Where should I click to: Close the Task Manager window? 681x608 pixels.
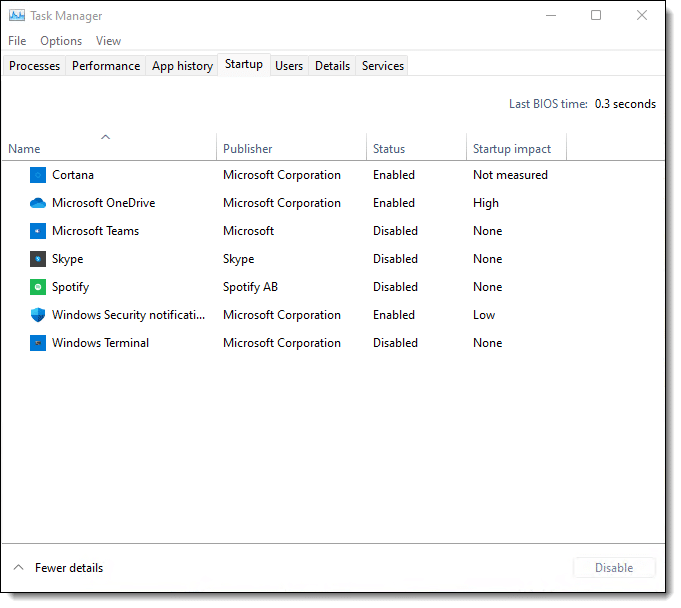(x=642, y=16)
